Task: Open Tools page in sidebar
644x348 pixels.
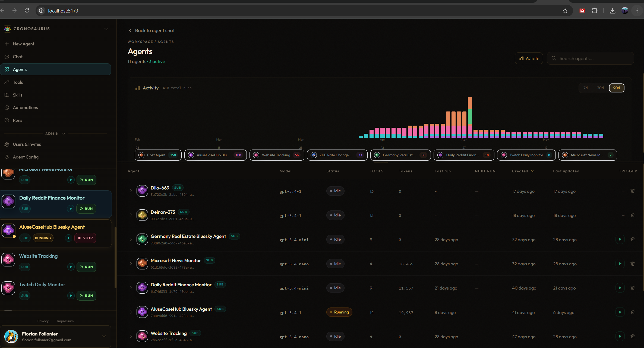Action: click(55, 82)
